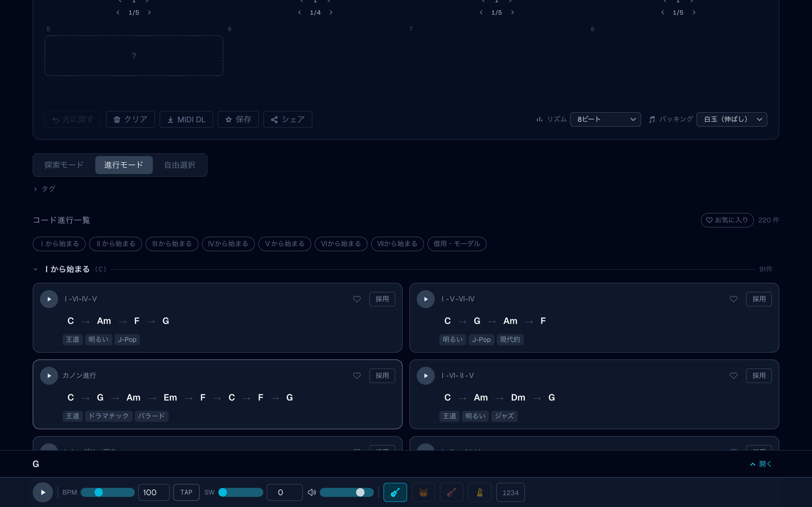812x507 pixels.
Task: Save progression with the star 保存 button
Action: click(x=238, y=119)
